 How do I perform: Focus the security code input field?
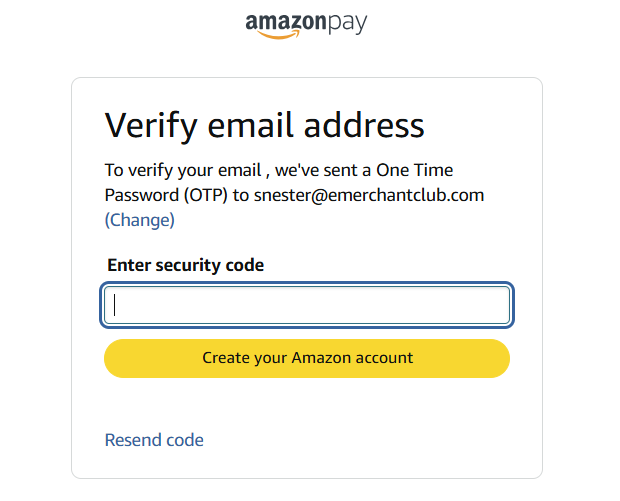pyautogui.click(x=307, y=305)
